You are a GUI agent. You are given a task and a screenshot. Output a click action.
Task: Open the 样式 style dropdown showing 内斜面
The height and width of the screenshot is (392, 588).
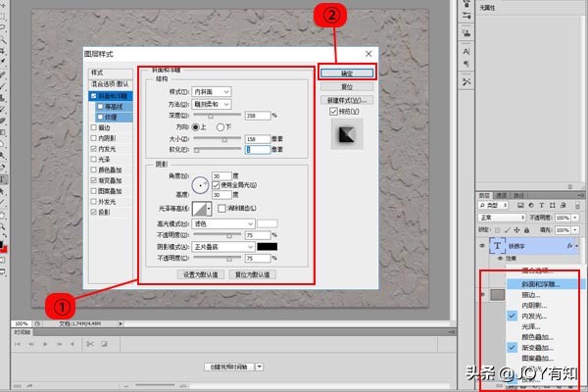(211, 91)
